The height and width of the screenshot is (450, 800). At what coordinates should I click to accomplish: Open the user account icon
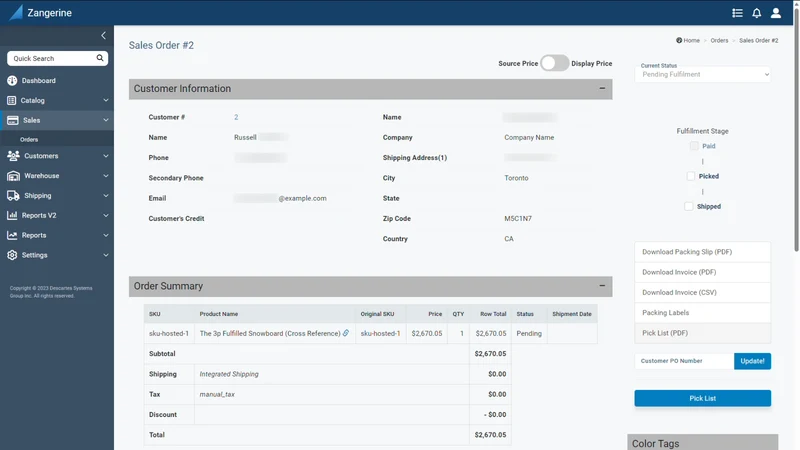tap(776, 13)
